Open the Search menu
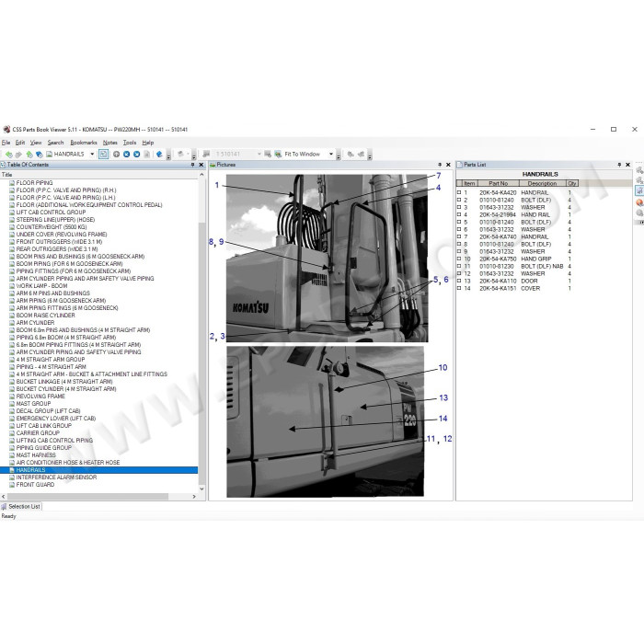 click(x=55, y=143)
